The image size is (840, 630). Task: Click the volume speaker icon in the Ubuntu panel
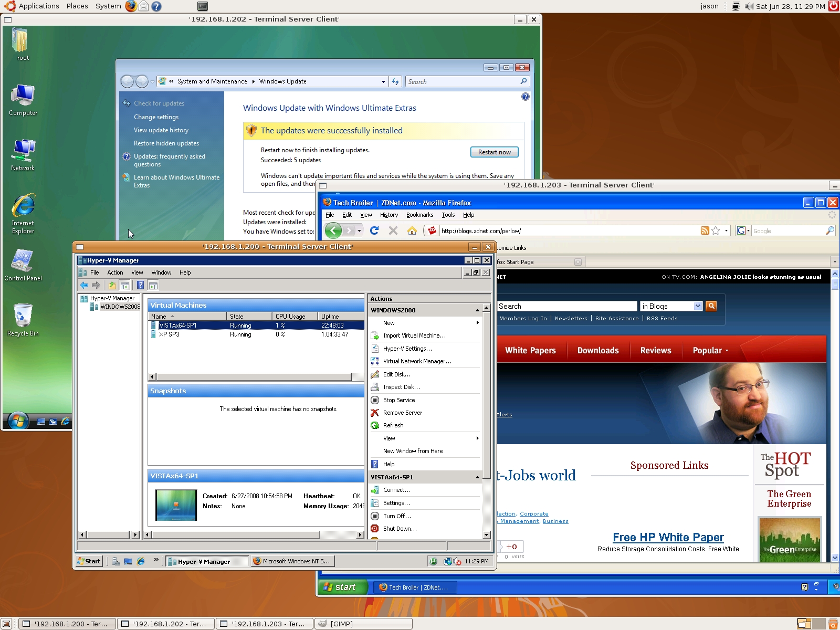pyautogui.click(x=749, y=6)
